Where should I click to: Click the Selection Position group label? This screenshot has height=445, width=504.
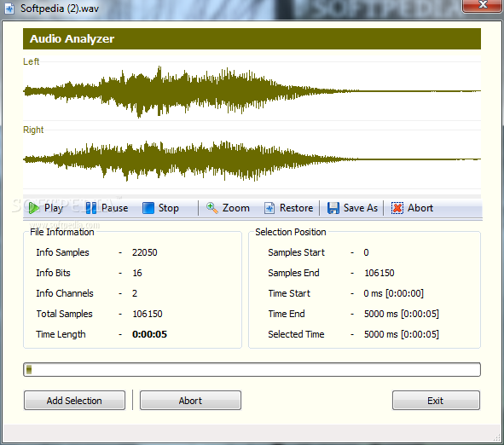(291, 232)
